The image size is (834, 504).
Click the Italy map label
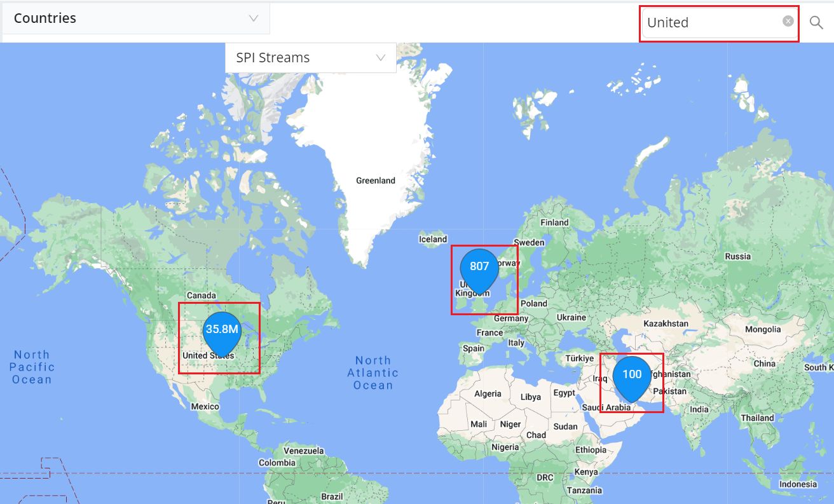tap(516, 343)
